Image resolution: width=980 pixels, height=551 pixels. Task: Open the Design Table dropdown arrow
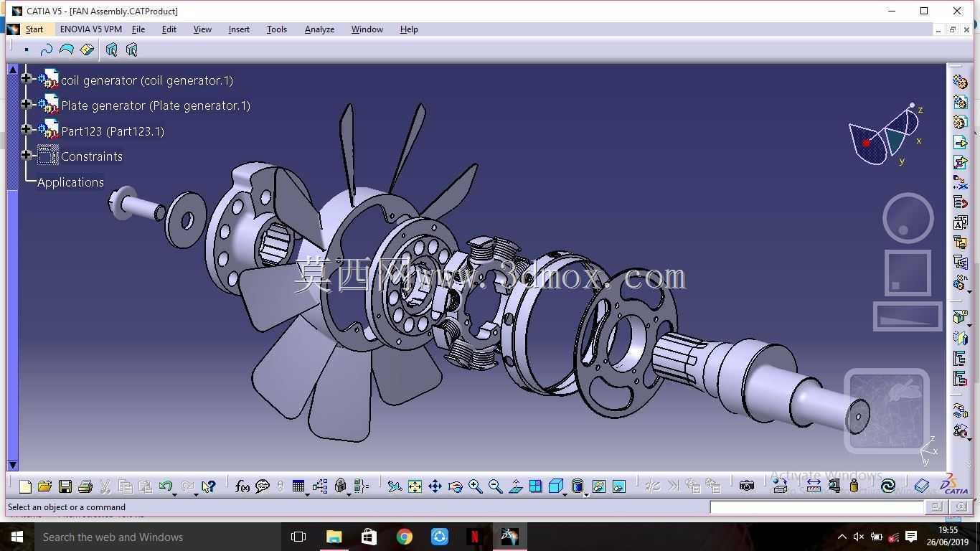pyautogui.click(x=308, y=494)
